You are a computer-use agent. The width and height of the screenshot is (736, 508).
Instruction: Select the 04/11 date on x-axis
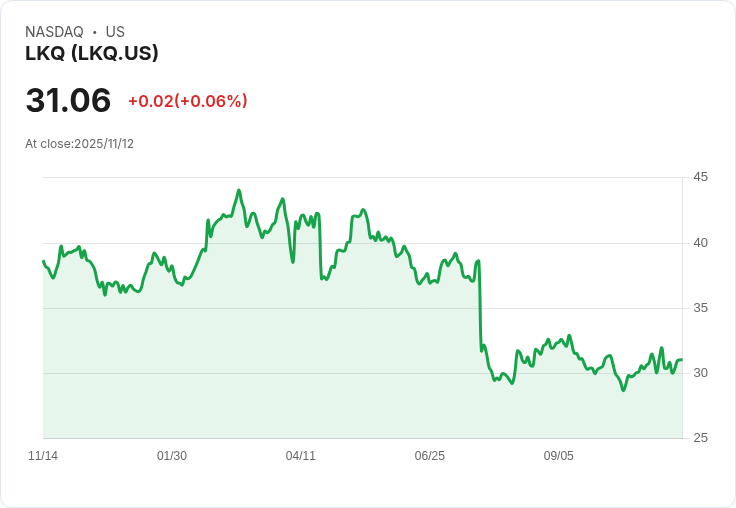point(300,456)
